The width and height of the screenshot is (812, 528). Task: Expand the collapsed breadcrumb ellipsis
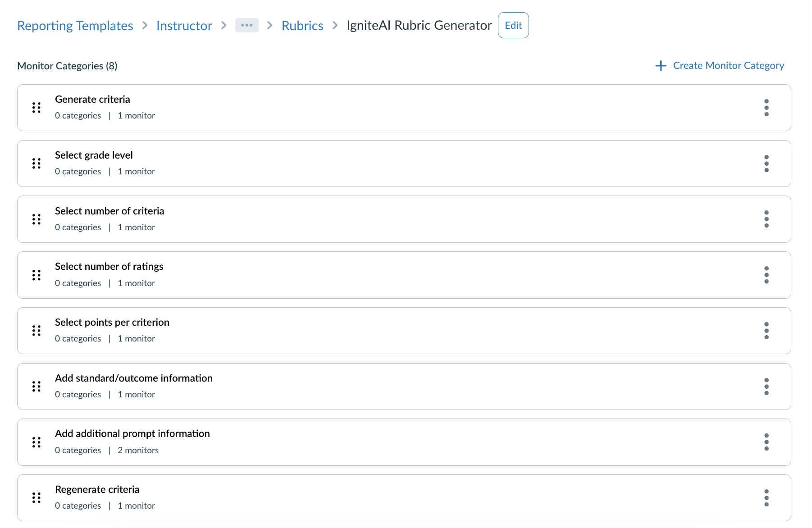(x=246, y=26)
